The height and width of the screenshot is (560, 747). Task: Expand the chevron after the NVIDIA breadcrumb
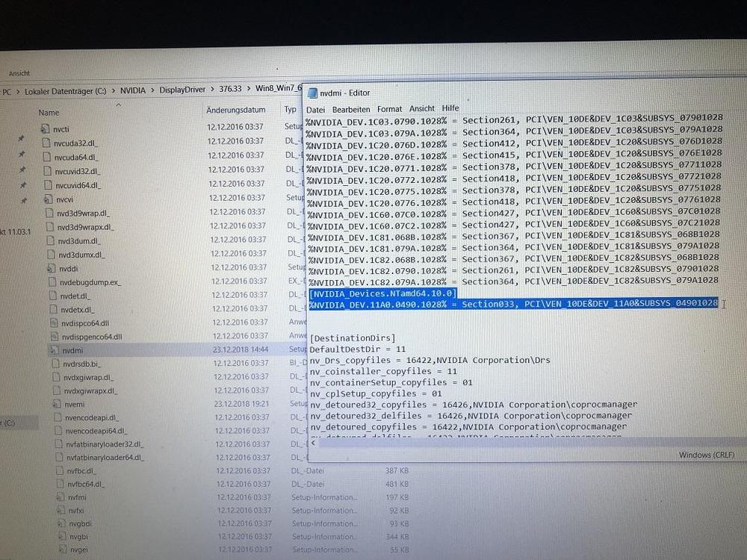point(152,90)
